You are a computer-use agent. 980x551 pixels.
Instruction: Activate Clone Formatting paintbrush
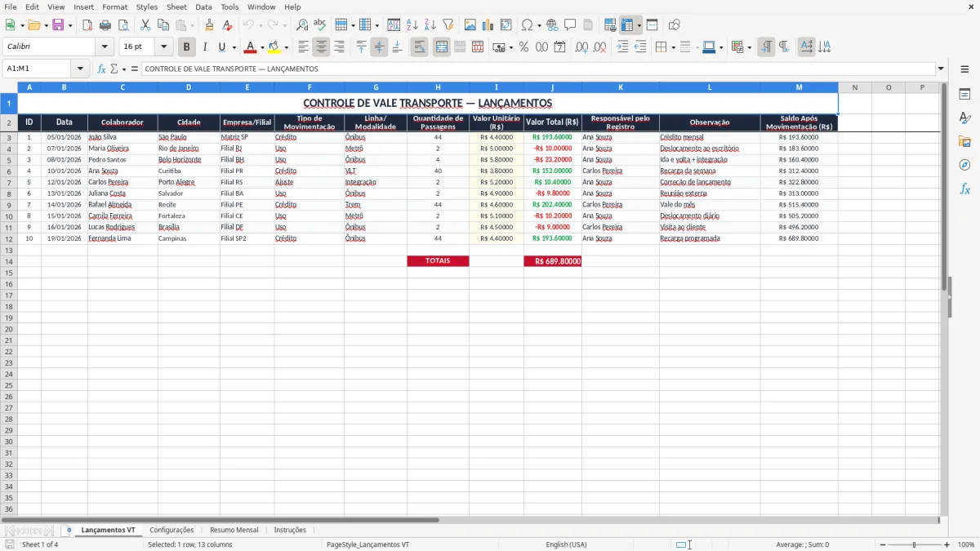[210, 25]
